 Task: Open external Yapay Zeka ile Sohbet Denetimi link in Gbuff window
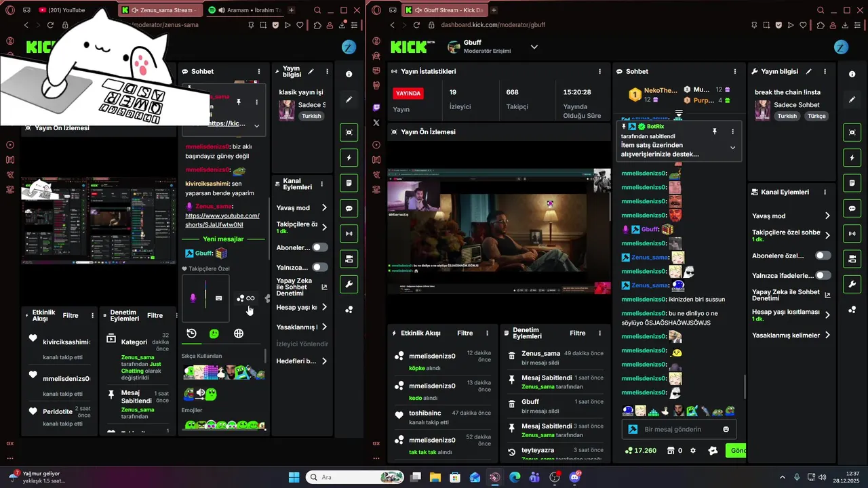(x=827, y=295)
